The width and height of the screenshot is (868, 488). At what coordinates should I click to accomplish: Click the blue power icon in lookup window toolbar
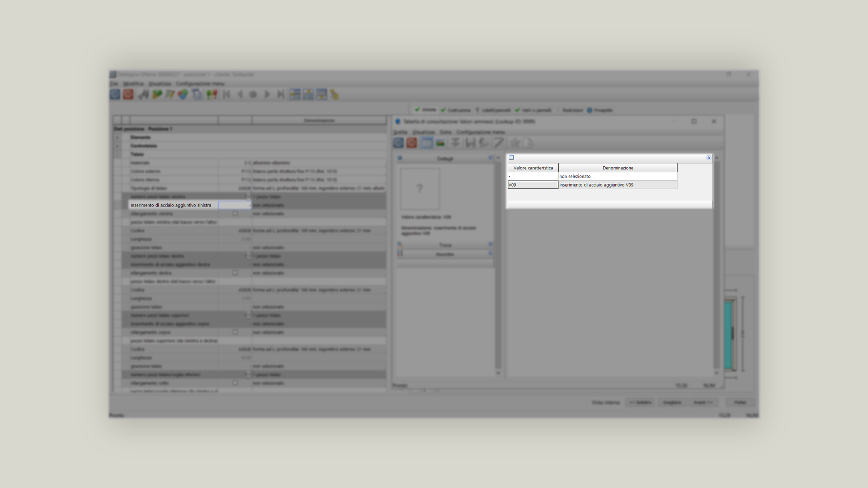point(398,143)
